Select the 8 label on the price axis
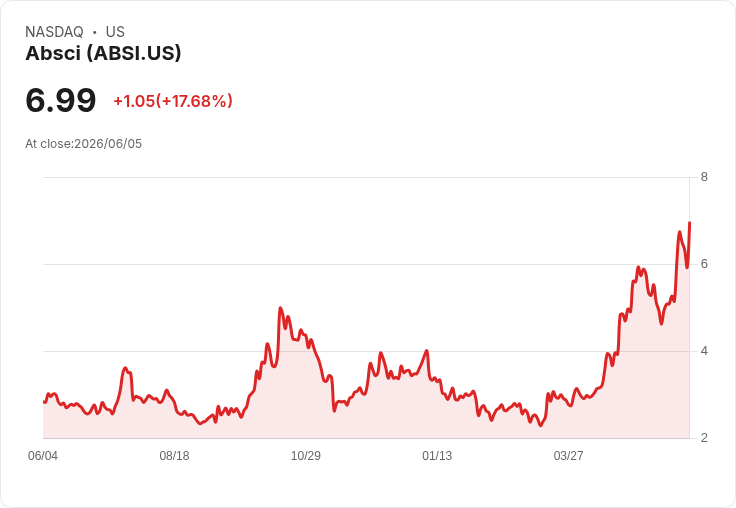736x508 pixels. click(x=704, y=177)
